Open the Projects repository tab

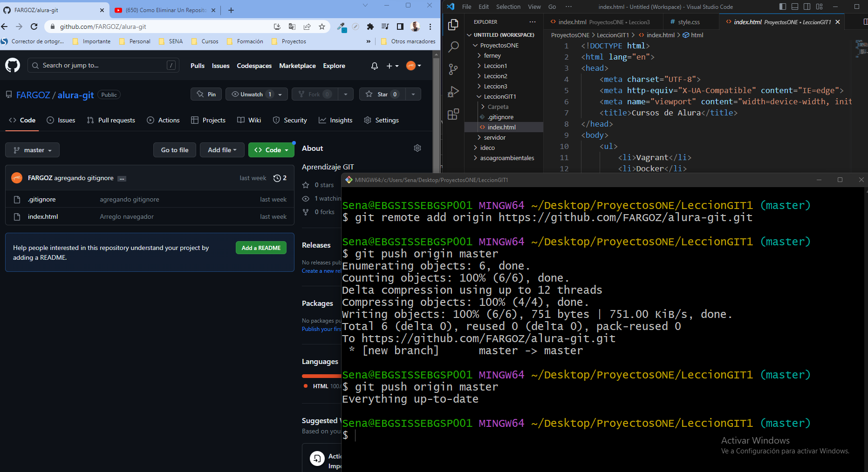(x=208, y=120)
